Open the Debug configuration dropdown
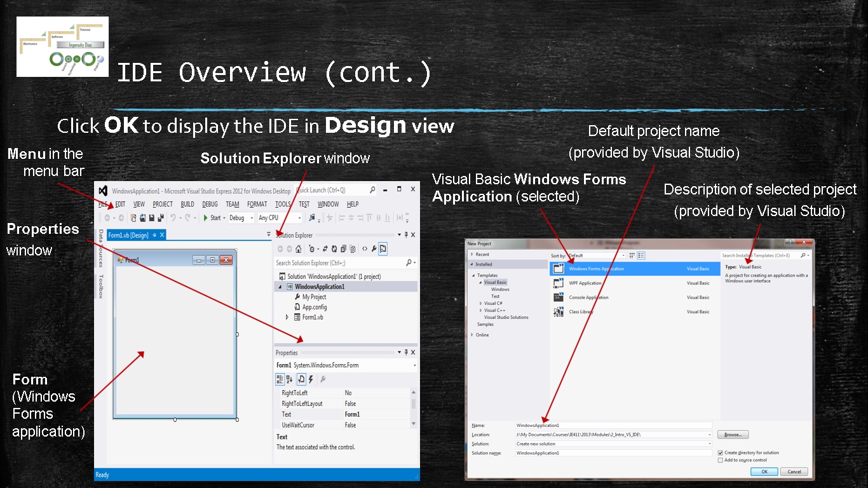The width and height of the screenshot is (868, 488). click(x=252, y=218)
